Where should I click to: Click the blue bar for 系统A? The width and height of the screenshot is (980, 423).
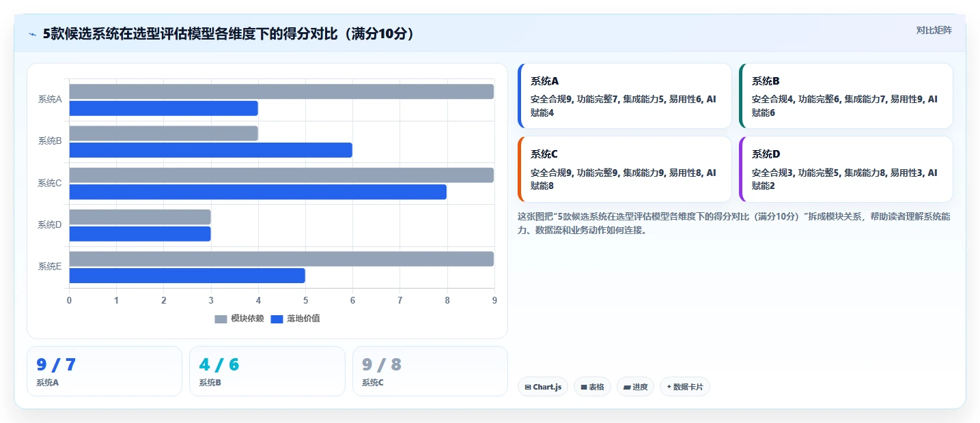tap(163, 108)
